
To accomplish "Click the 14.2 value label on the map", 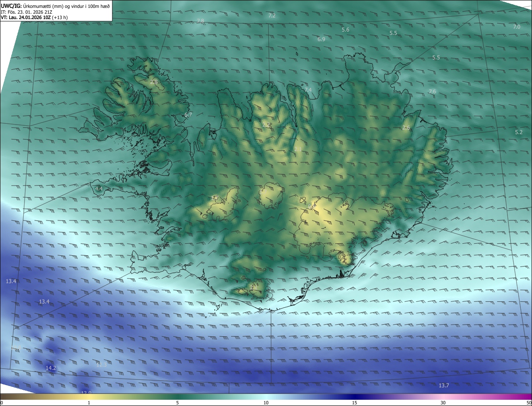I will click(x=51, y=368).
